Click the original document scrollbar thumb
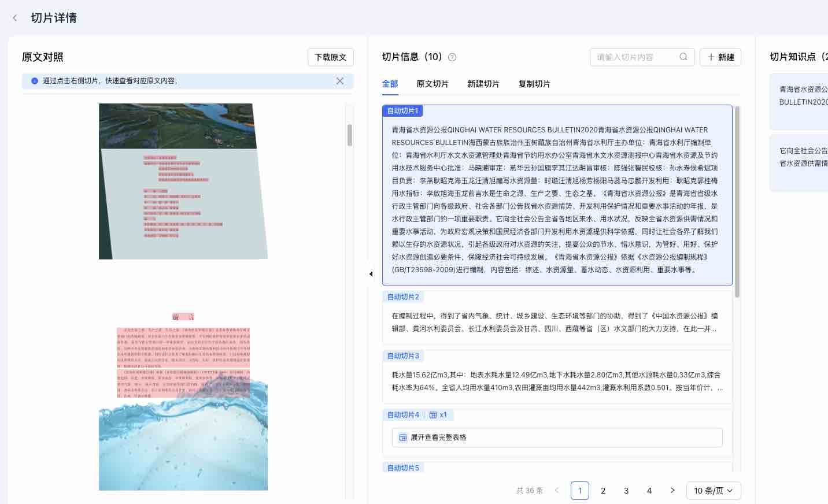The image size is (828, 504). [350, 135]
